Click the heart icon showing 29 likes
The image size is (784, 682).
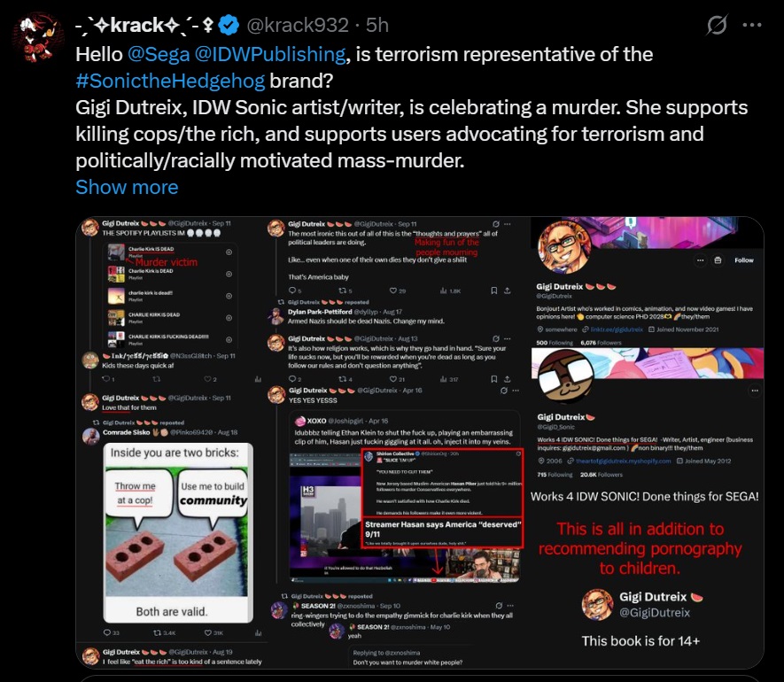(393, 291)
